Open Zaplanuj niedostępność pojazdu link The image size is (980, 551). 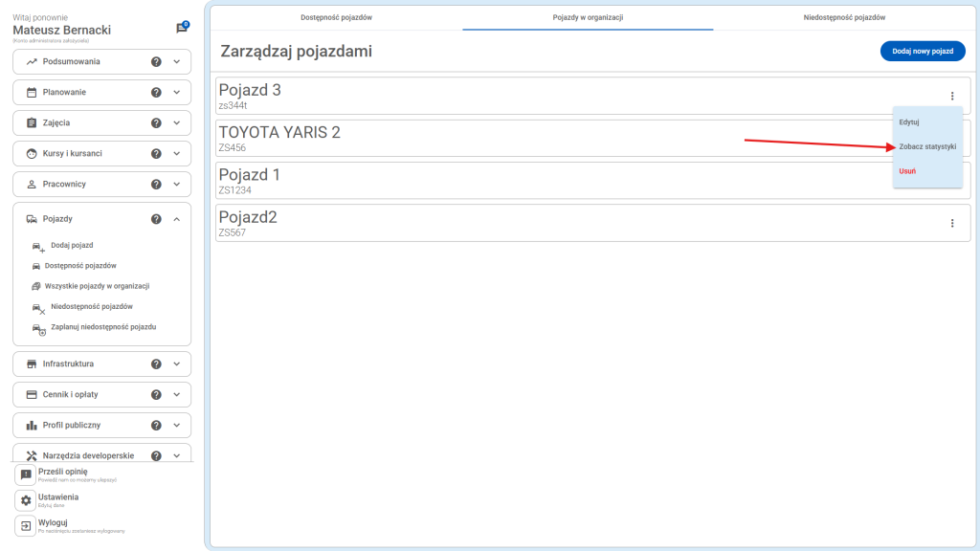103,327
